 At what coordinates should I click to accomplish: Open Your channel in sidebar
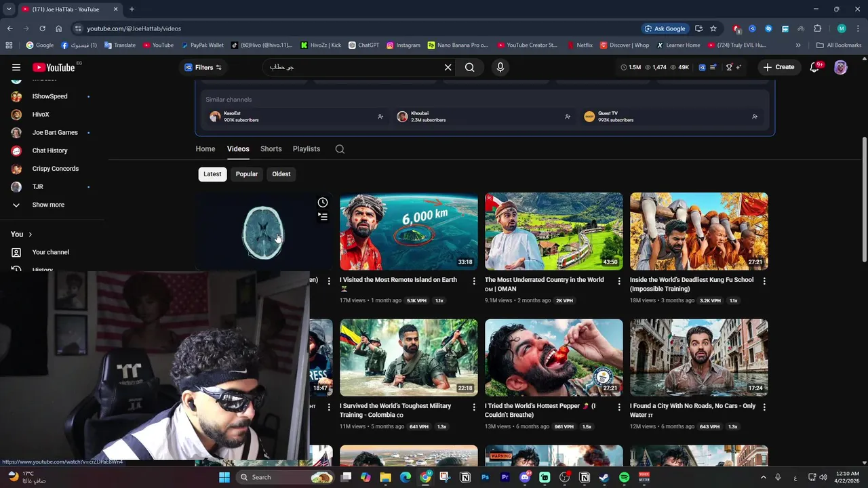click(52, 252)
